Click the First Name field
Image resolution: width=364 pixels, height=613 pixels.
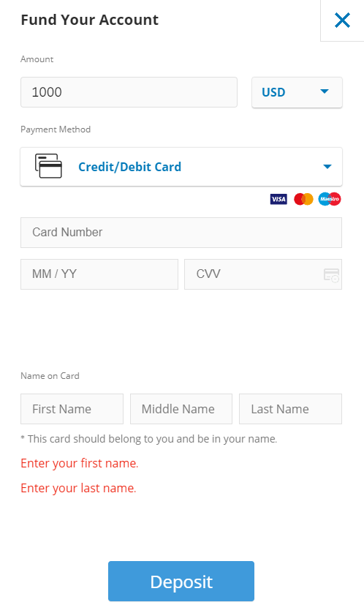[x=72, y=409]
